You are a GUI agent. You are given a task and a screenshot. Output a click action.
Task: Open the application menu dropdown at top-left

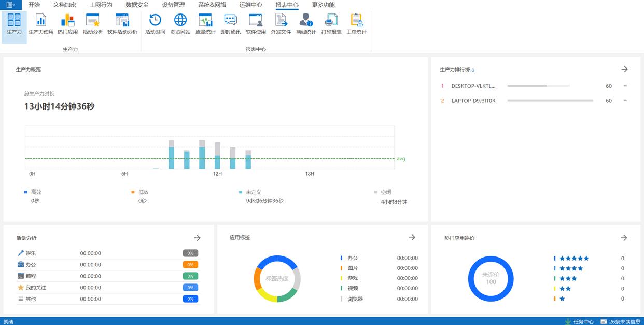10,5
